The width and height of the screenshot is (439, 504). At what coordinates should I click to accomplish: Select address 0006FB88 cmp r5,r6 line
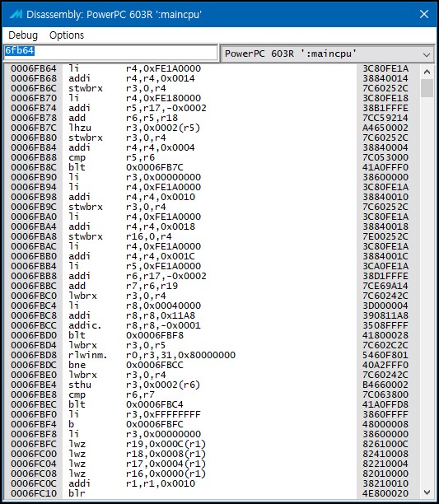[212, 157]
